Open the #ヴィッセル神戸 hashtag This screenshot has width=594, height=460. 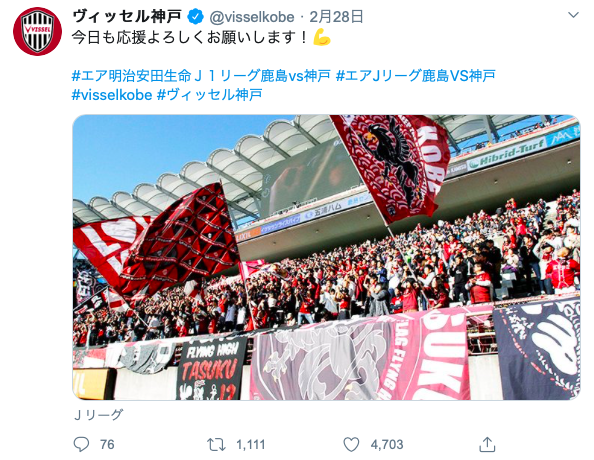(209, 95)
